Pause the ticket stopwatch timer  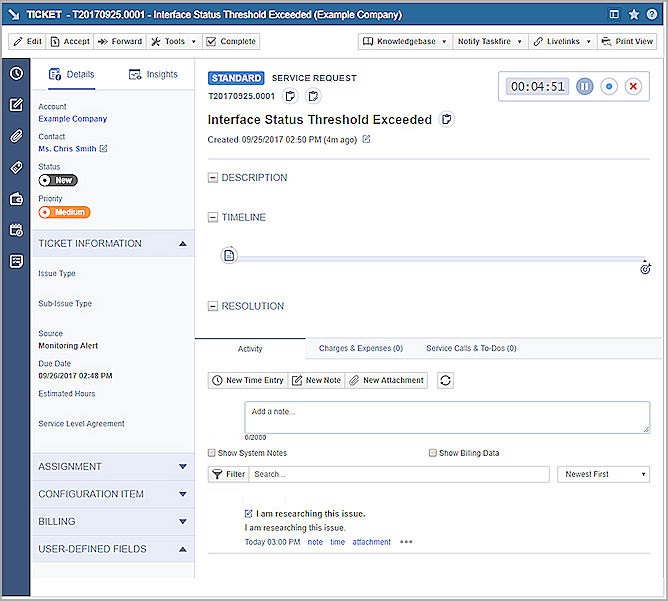585,87
